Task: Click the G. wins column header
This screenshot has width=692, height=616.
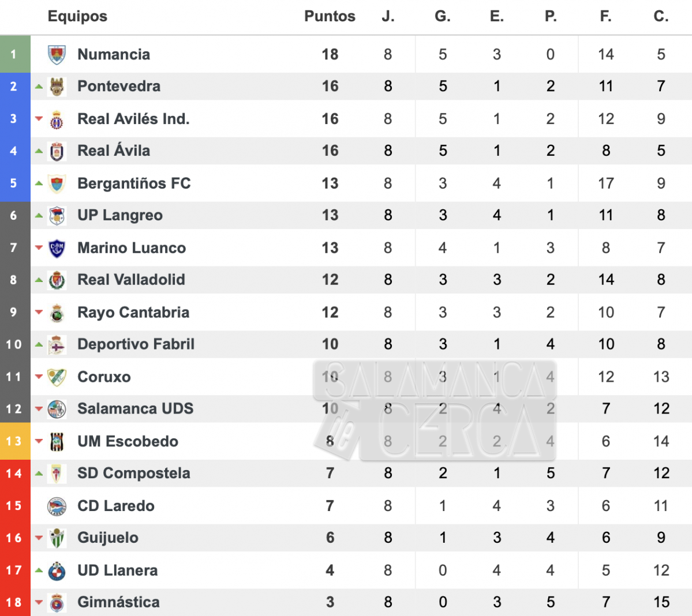Action: click(443, 16)
